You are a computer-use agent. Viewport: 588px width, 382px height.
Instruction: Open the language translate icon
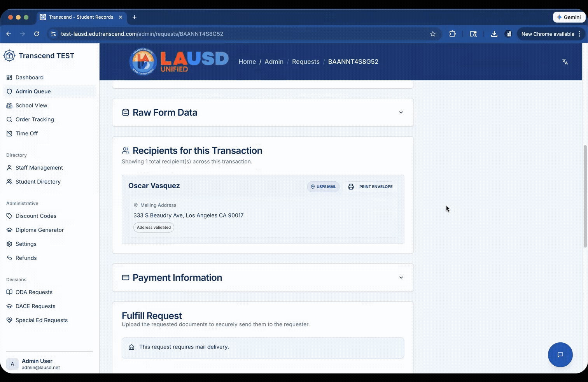(565, 61)
